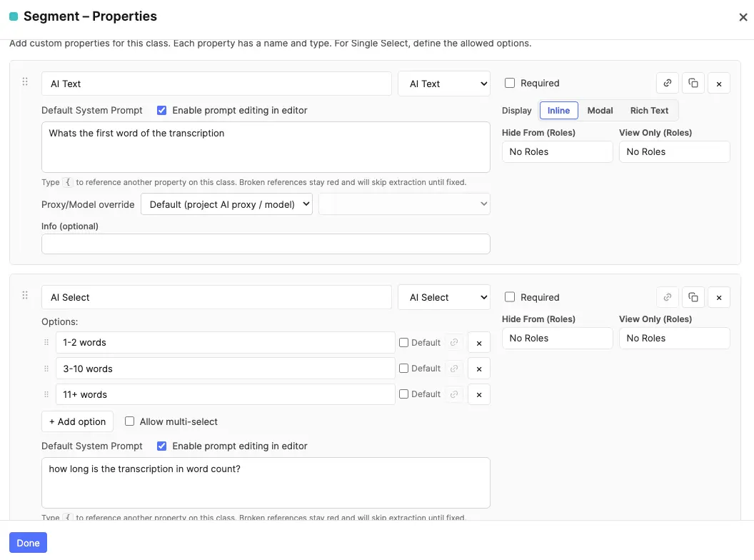Click link icon in AI Select property row
754x560 pixels.
click(668, 297)
